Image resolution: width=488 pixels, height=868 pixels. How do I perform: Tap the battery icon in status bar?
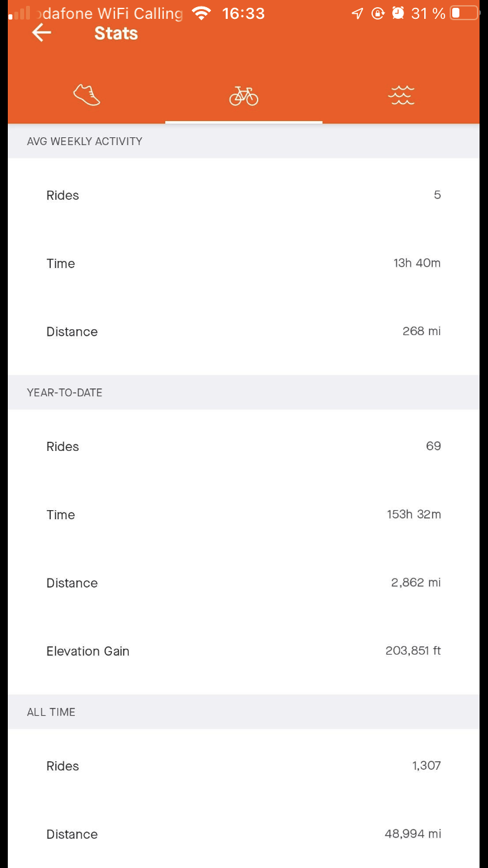click(x=464, y=13)
